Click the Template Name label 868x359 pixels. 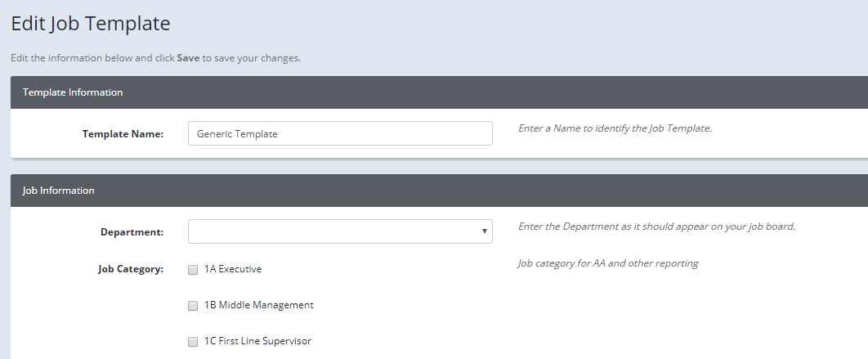(x=123, y=133)
